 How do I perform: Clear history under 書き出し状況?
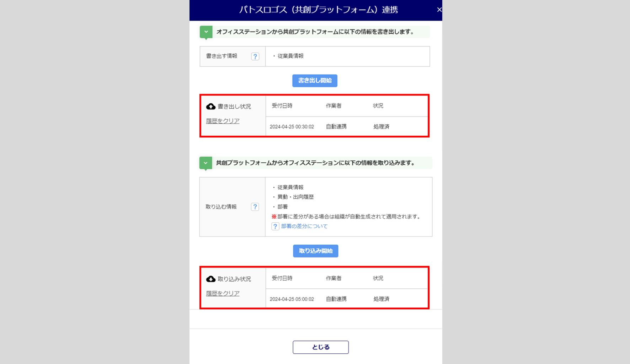(x=223, y=121)
